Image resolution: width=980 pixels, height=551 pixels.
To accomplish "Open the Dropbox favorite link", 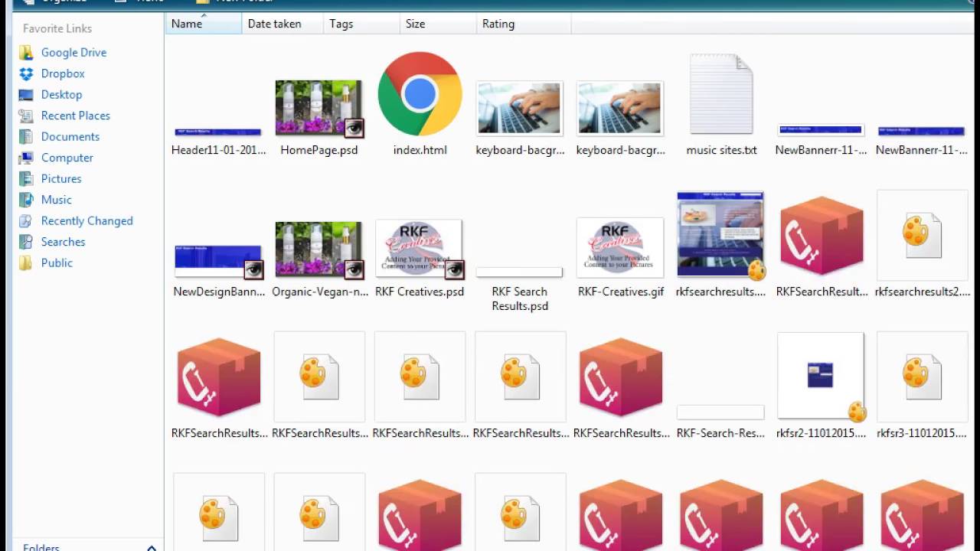I will click(63, 73).
